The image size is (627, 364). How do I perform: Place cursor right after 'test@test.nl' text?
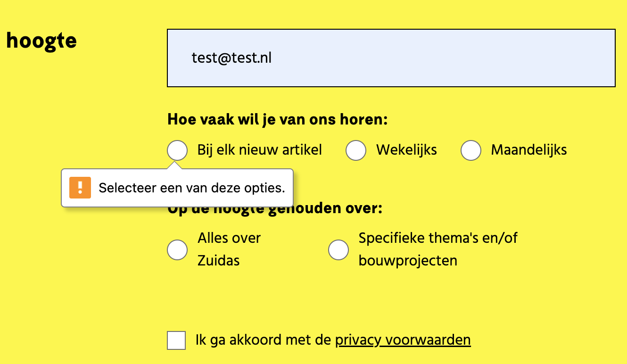click(x=272, y=58)
